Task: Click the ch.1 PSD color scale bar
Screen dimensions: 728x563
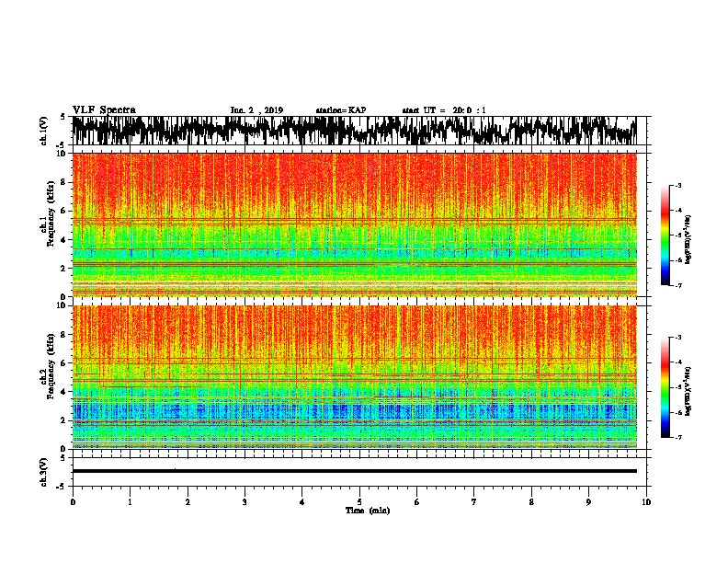Action: pyautogui.click(x=665, y=236)
